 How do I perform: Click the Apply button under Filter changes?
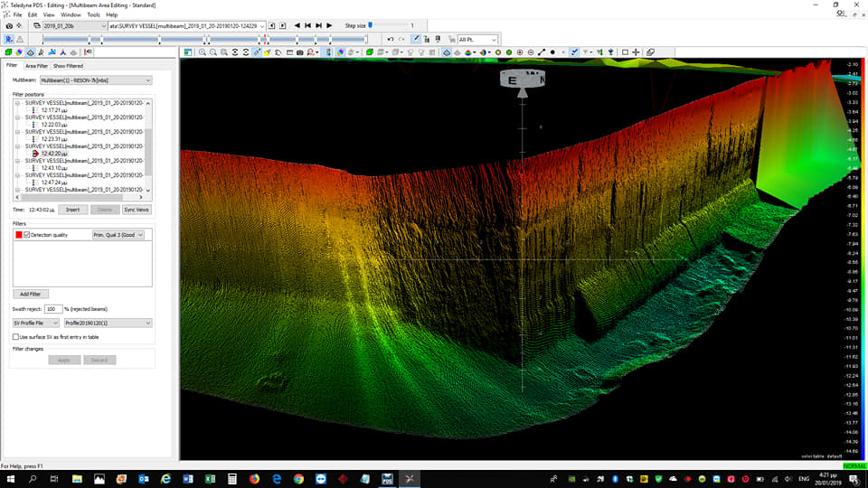pyautogui.click(x=64, y=360)
